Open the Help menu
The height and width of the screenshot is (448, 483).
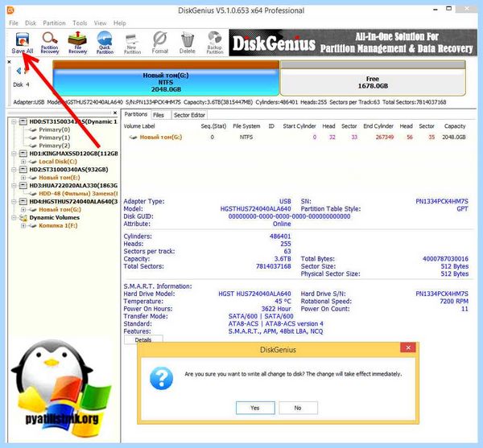point(119,23)
